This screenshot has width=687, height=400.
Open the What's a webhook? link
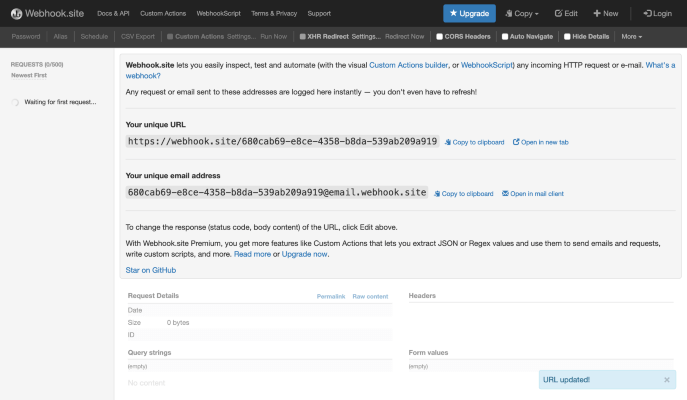point(660,65)
